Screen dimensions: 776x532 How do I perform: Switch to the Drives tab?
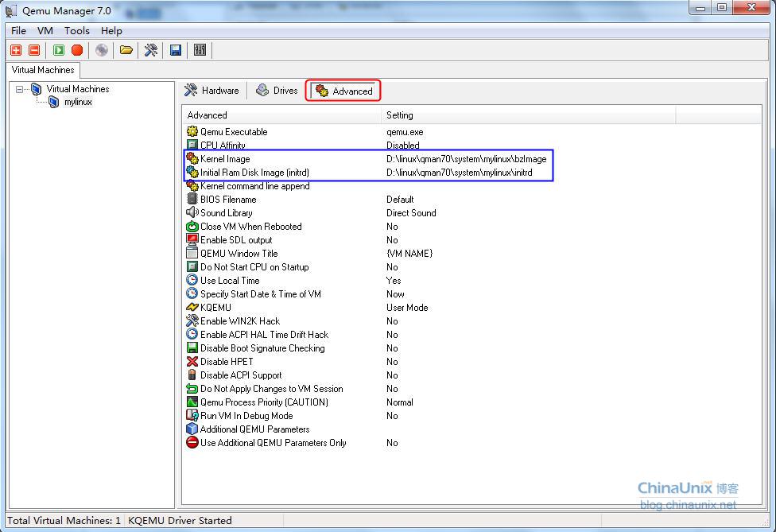click(x=277, y=91)
